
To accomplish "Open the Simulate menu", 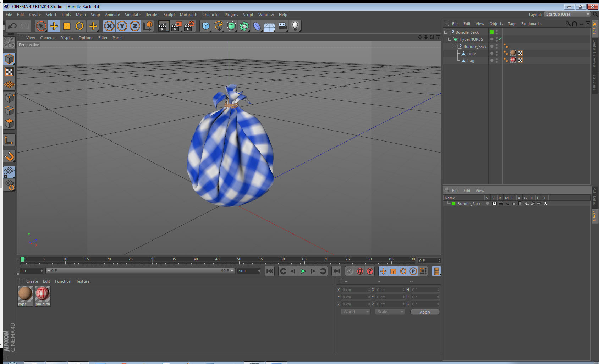I will (132, 15).
